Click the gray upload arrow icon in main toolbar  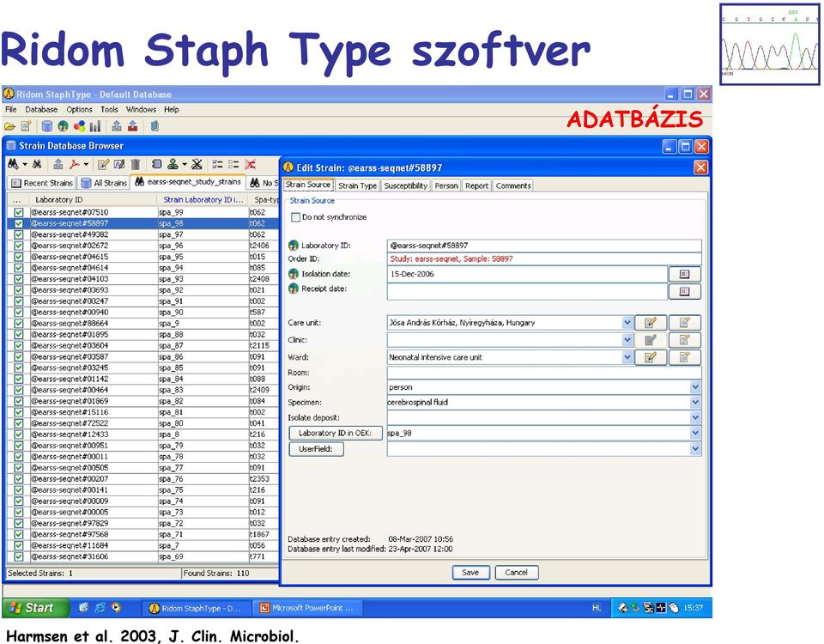click(x=117, y=126)
